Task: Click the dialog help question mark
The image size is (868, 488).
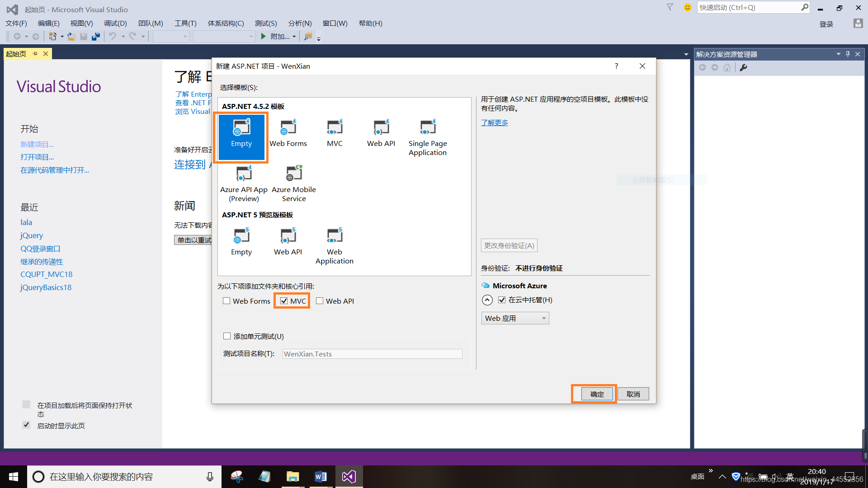Action: pyautogui.click(x=616, y=66)
